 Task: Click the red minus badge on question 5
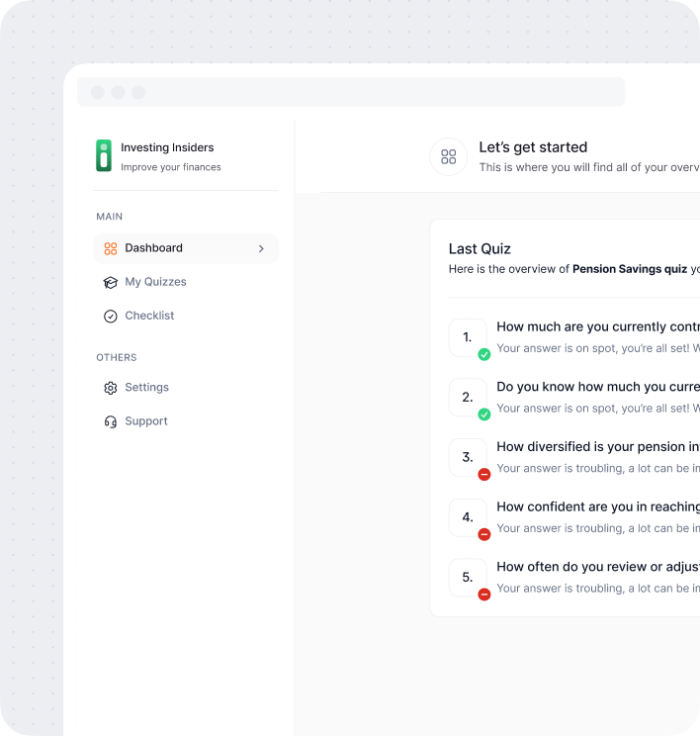[484, 595]
